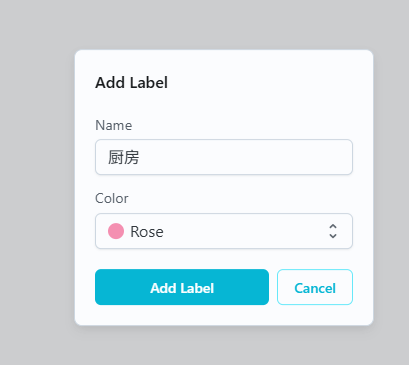Click the Name input containing 厨房
Viewport: 409px width, 365px height.
[224, 157]
